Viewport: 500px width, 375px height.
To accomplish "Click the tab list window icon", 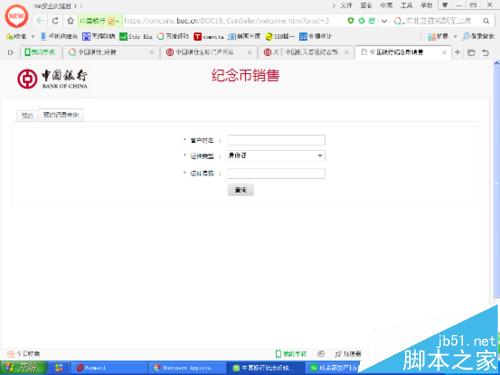I will point(471,52).
